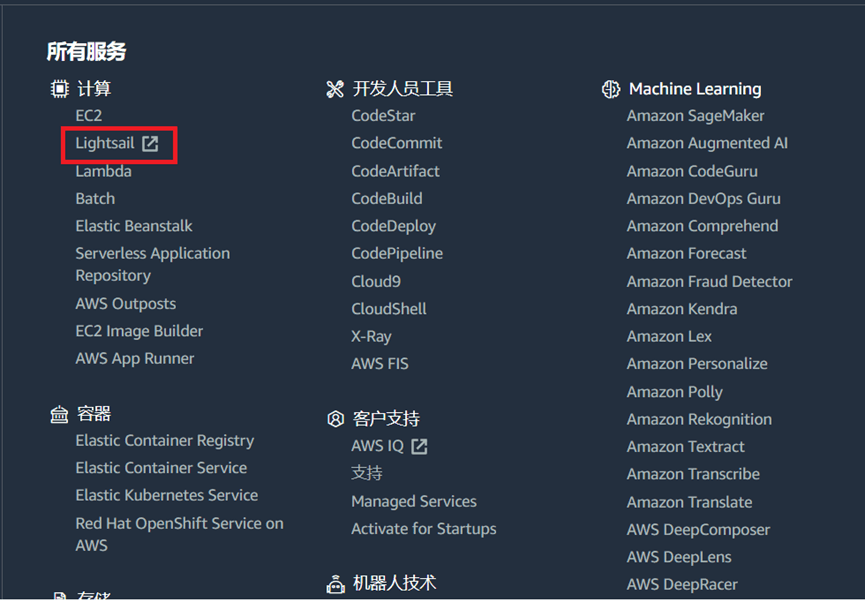Go to Lambda service

[103, 171]
